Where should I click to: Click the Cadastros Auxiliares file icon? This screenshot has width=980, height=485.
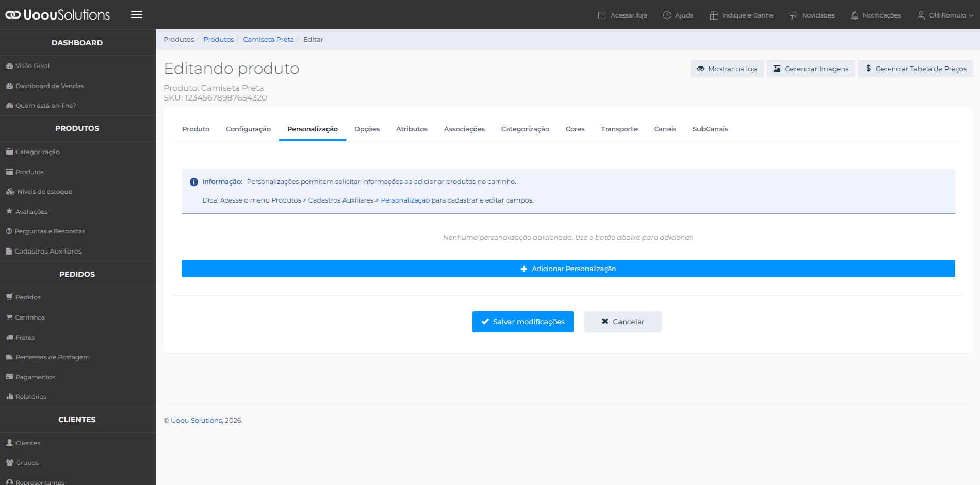tap(9, 251)
